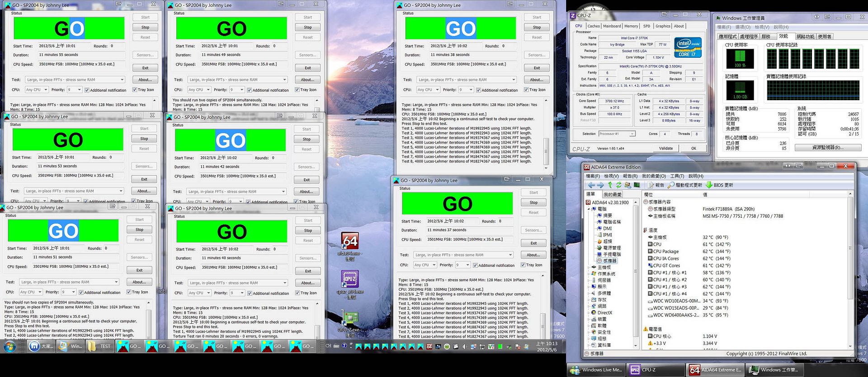The image size is (868, 377).
Task: Open AIDA64 驅動程式更新 driver update
Action: 685,185
